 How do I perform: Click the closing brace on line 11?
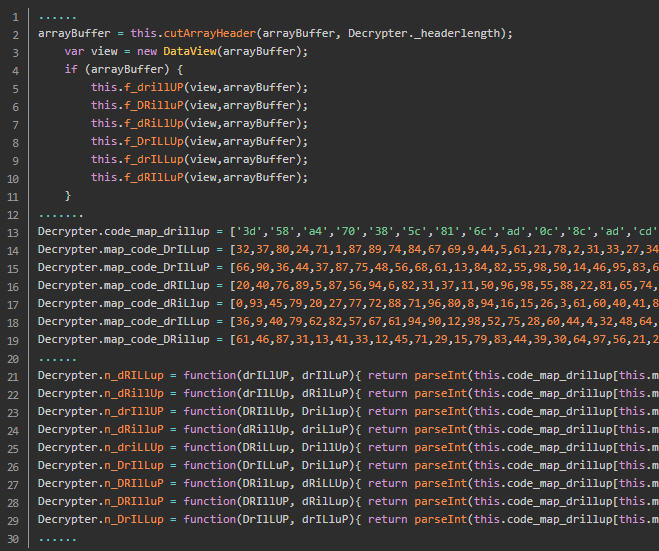(x=68, y=195)
